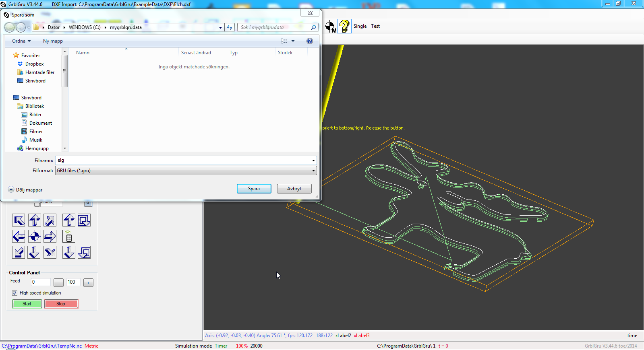
Task: Open the Filnamn history dropdown arrow
Action: point(313,161)
